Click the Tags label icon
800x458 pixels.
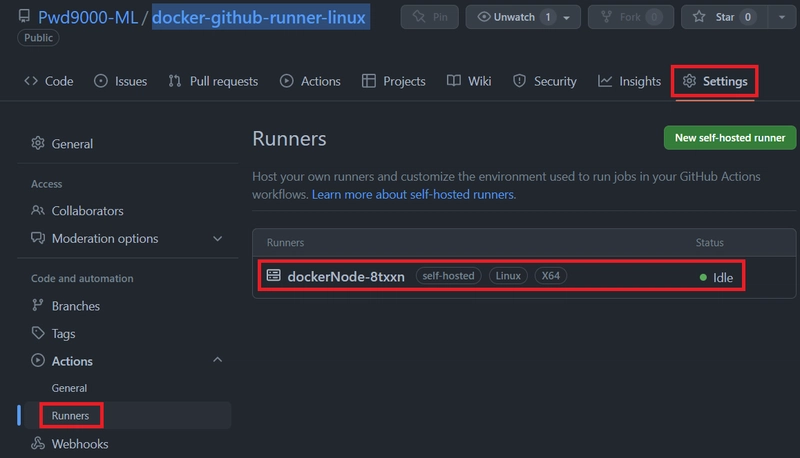coord(38,334)
